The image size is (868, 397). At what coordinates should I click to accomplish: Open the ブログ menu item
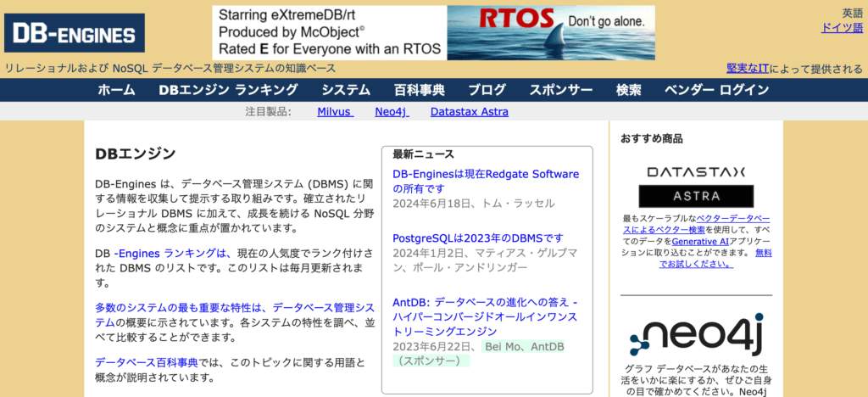click(x=487, y=90)
